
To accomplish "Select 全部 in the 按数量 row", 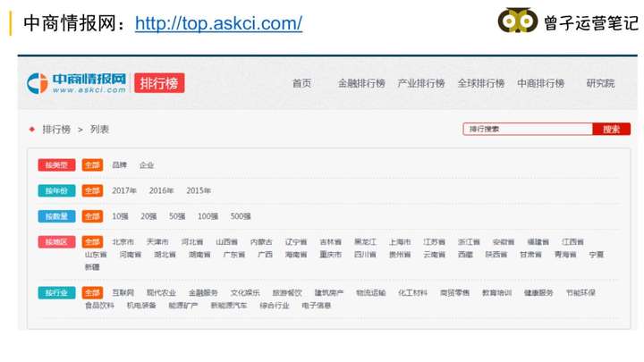I will 92,216.
